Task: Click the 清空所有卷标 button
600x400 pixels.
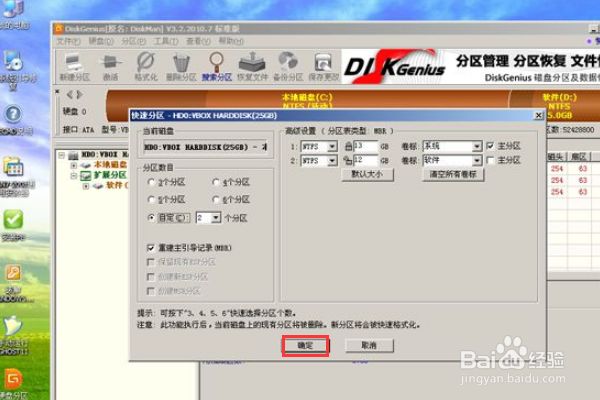Action: (453, 175)
